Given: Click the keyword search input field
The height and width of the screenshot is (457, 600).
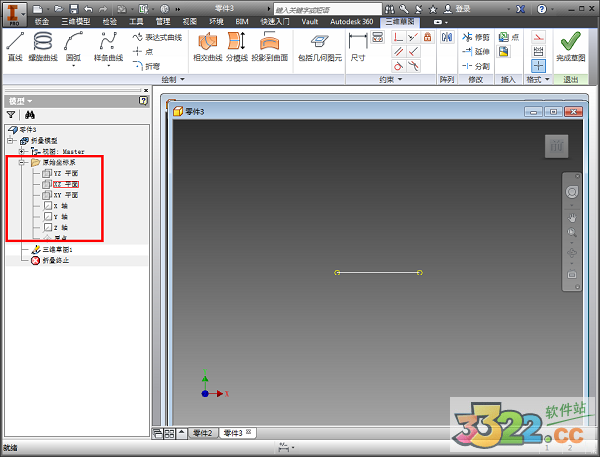Looking at the screenshot, I should [328, 9].
